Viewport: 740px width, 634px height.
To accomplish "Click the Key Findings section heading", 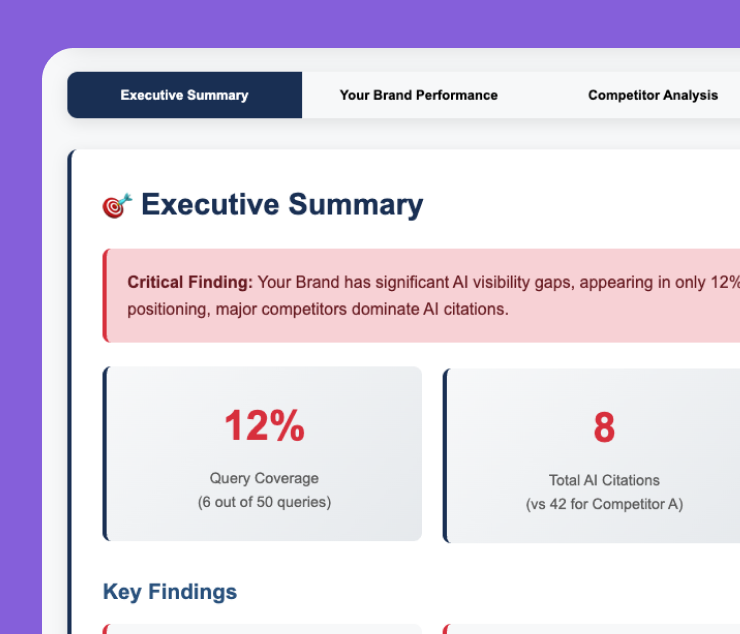I will (170, 591).
